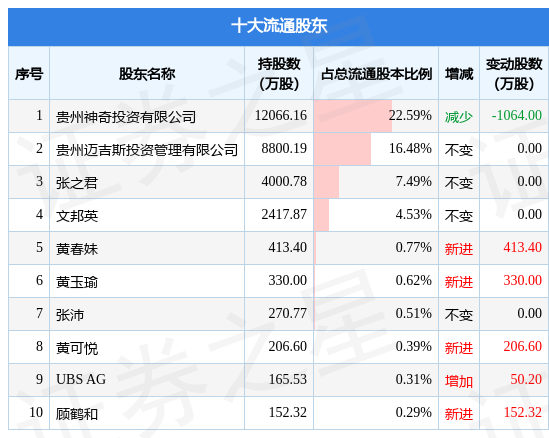Click the 22.59% ratio bar
Viewport: 549px width, 438px height.
(353, 116)
